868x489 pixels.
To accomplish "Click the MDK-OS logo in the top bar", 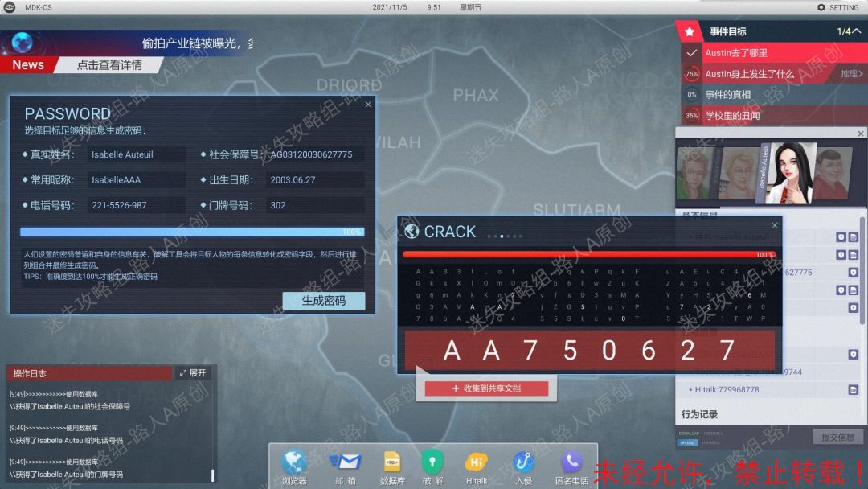I will (10, 7).
